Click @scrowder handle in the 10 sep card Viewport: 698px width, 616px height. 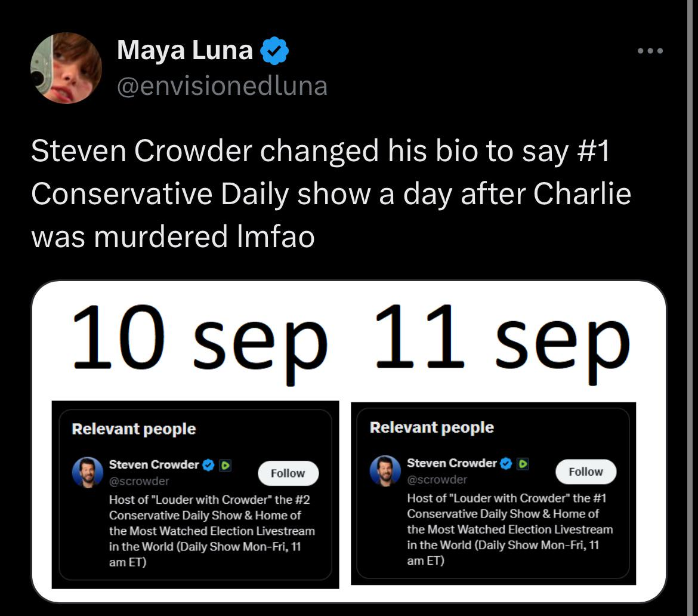139,481
